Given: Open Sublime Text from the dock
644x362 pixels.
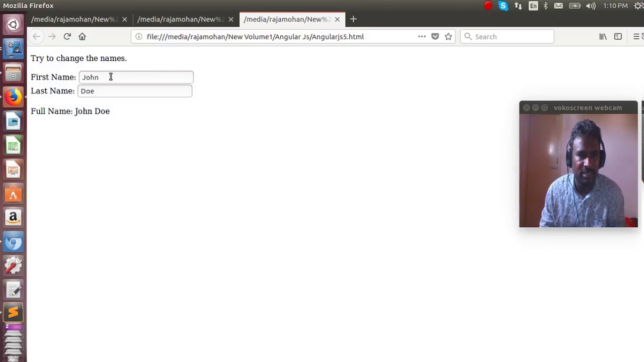Looking at the screenshot, I should 13,313.
